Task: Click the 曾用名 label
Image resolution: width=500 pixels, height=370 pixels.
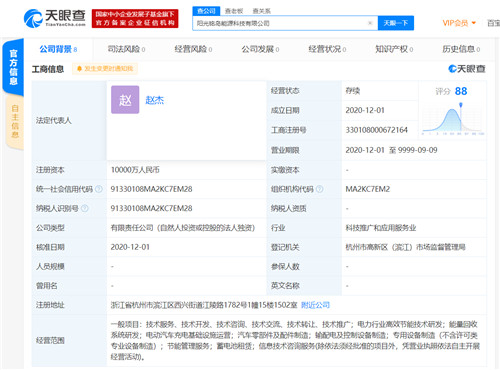Action: [46, 286]
